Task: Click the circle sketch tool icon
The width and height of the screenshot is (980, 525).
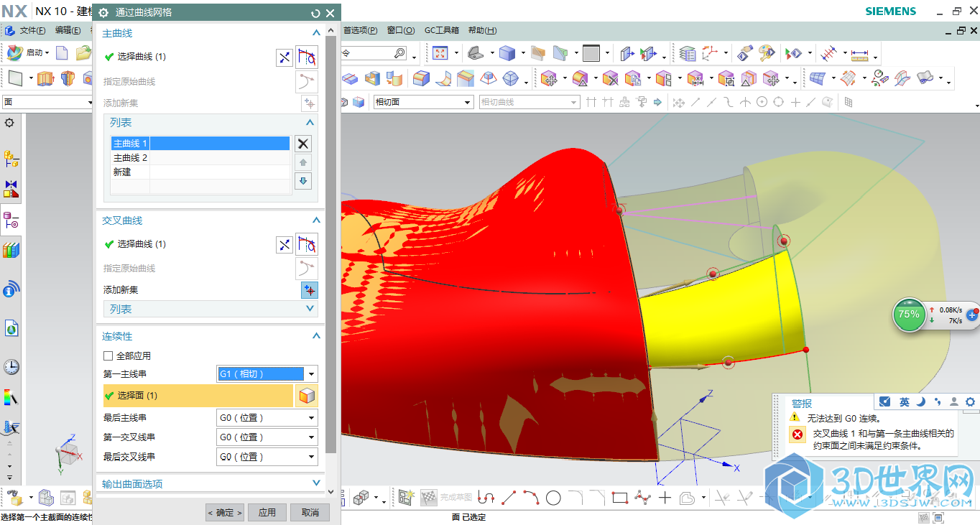Action: pyautogui.click(x=553, y=497)
